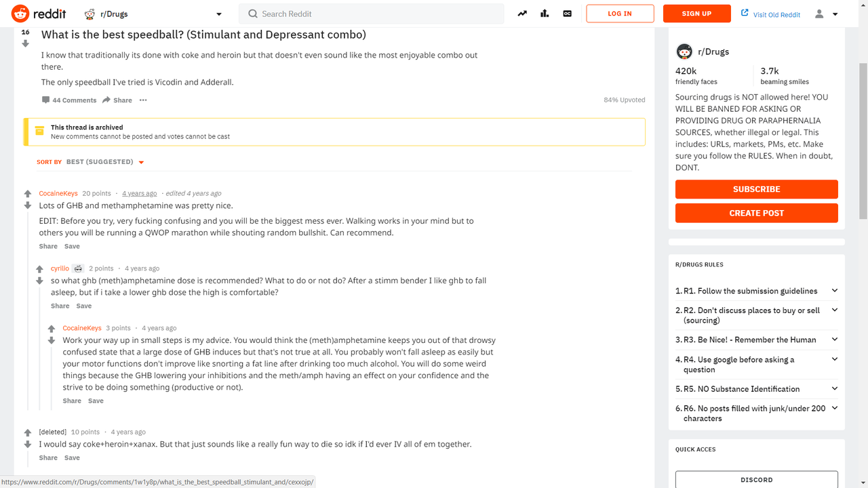The width and height of the screenshot is (868, 488).
Task: Click the Subscribe button
Action: tap(757, 189)
